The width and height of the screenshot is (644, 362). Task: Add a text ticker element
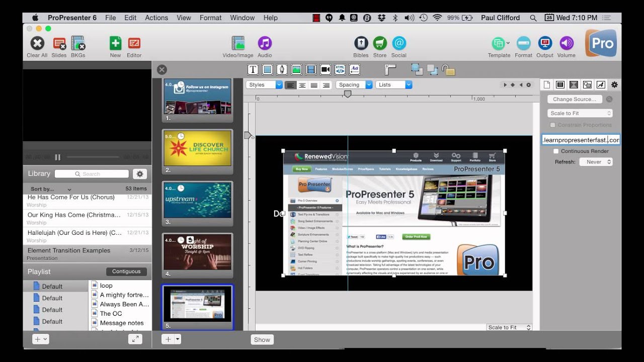click(355, 69)
